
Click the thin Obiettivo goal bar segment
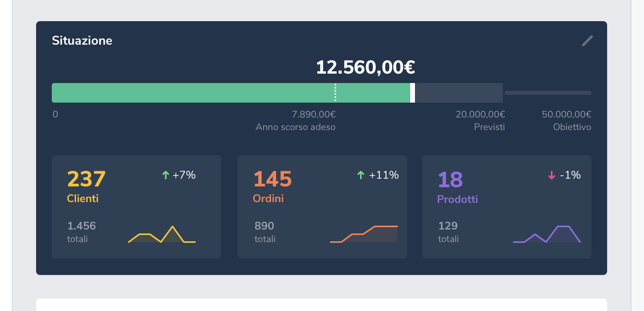pos(548,93)
